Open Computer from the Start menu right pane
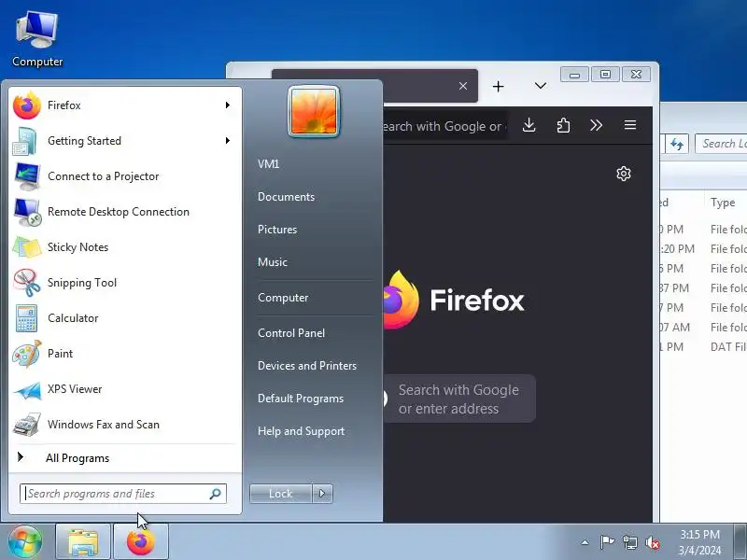Viewport: 747px width, 560px height. (283, 298)
